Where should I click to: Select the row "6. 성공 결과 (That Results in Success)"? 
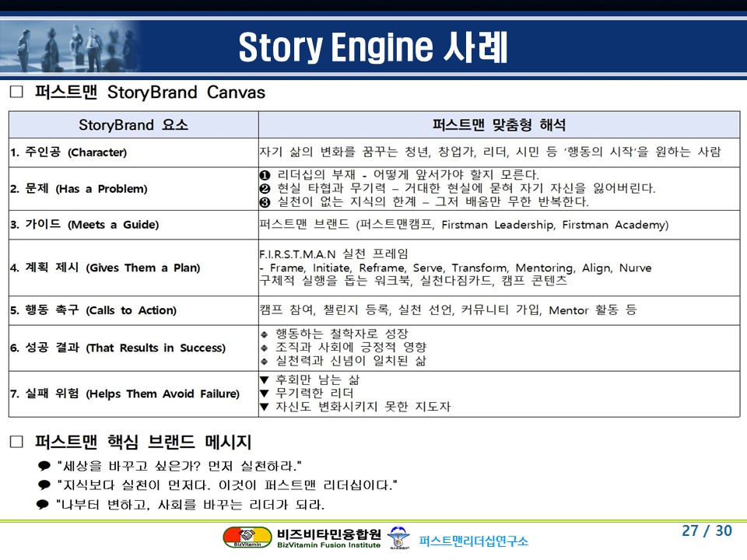(x=374, y=348)
